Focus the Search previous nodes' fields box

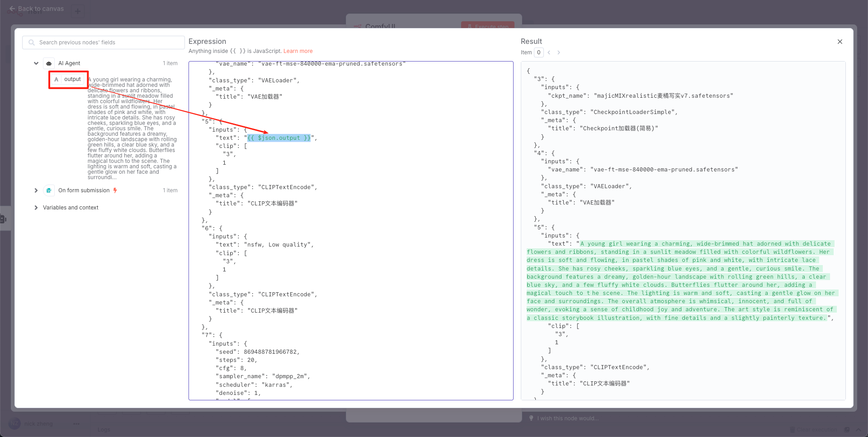[x=104, y=43]
